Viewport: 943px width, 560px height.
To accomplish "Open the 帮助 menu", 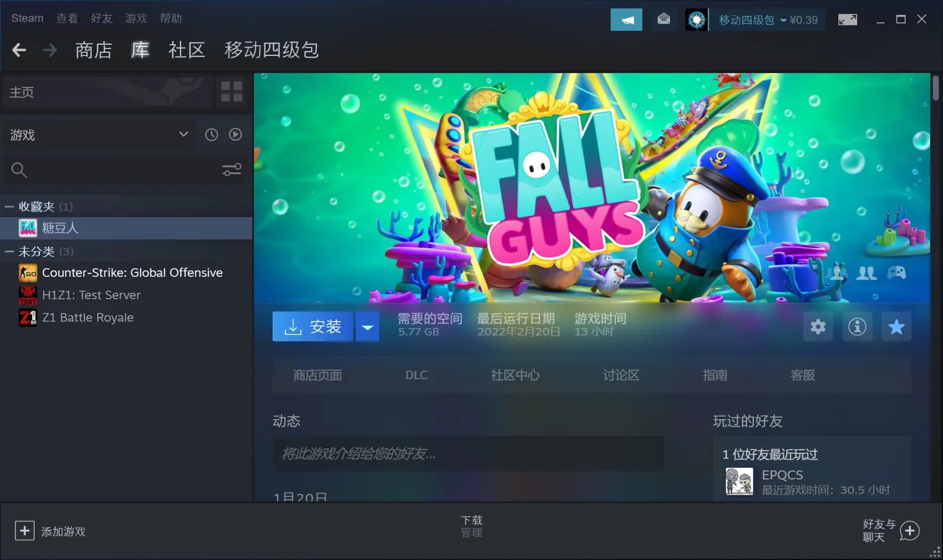I will (x=171, y=18).
